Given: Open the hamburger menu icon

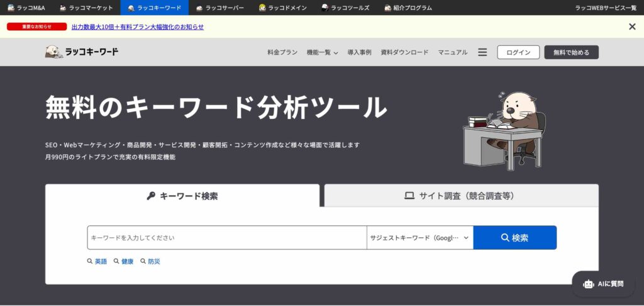Looking at the screenshot, I should tap(482, 52).
